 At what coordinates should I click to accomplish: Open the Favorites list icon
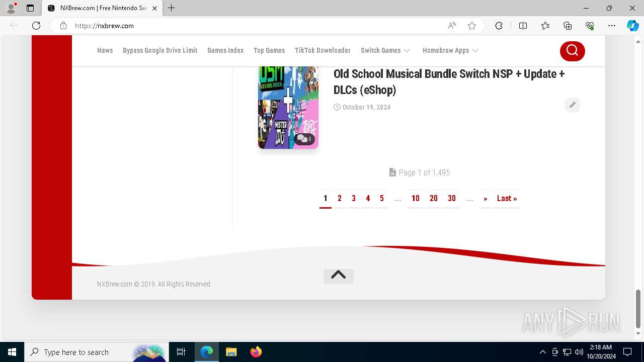pos(545,26)
